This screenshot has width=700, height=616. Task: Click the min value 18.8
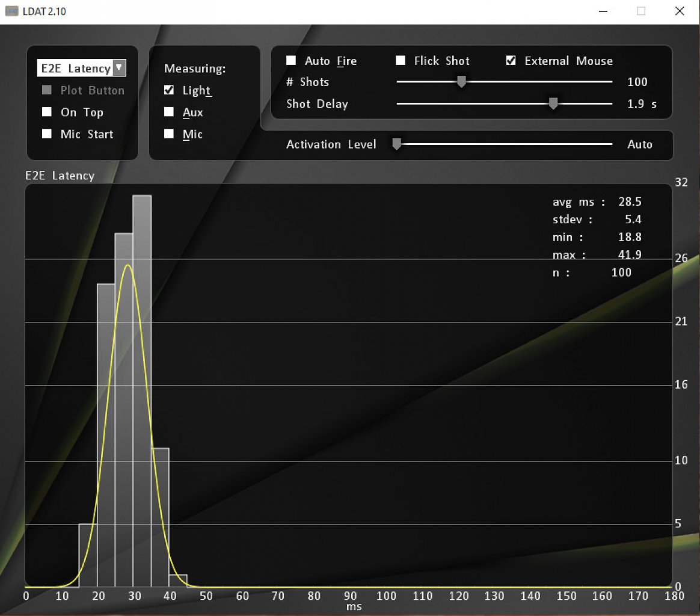630,237
